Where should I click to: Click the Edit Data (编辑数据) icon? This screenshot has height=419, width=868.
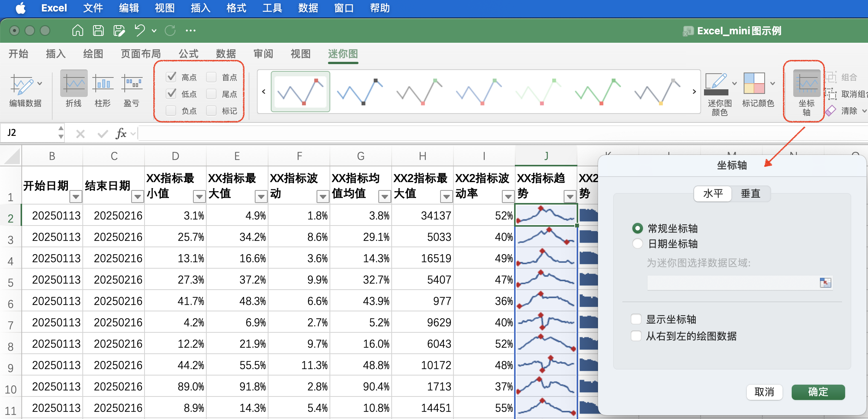[22, 85]
